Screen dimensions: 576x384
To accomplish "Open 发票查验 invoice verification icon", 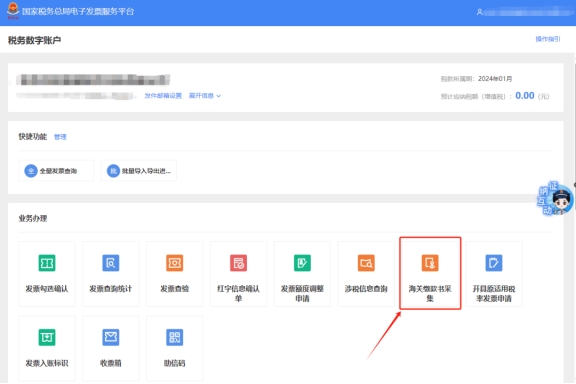I will pyautogui.click(x=174, y=263).
